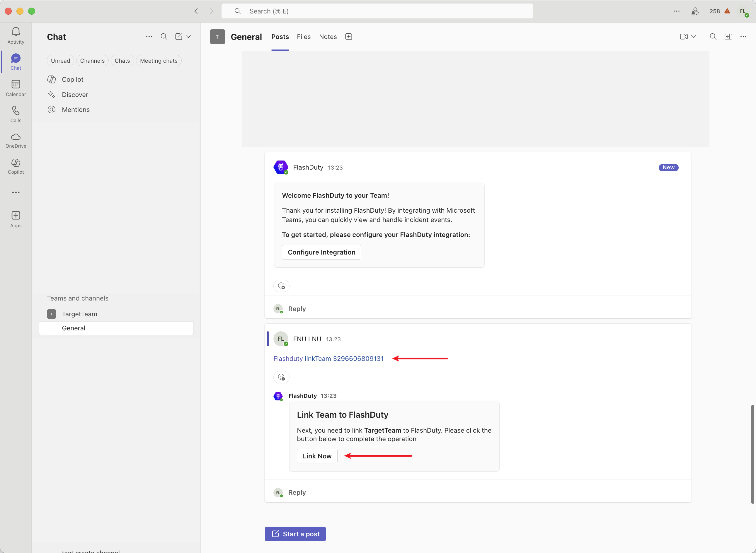The height and width of the screenshot is (553, 756).
Task: Filter chats by Channels
Action: [x=92, y=61]
